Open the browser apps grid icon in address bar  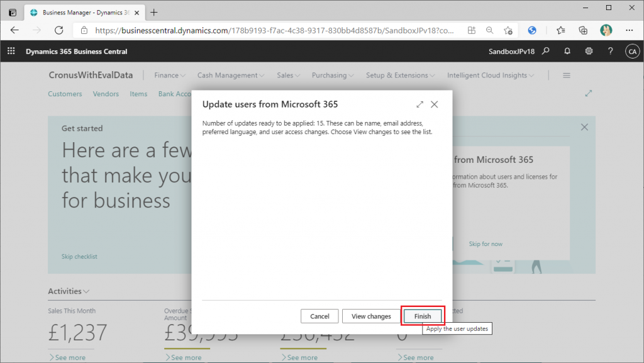(x=472, y=30)
